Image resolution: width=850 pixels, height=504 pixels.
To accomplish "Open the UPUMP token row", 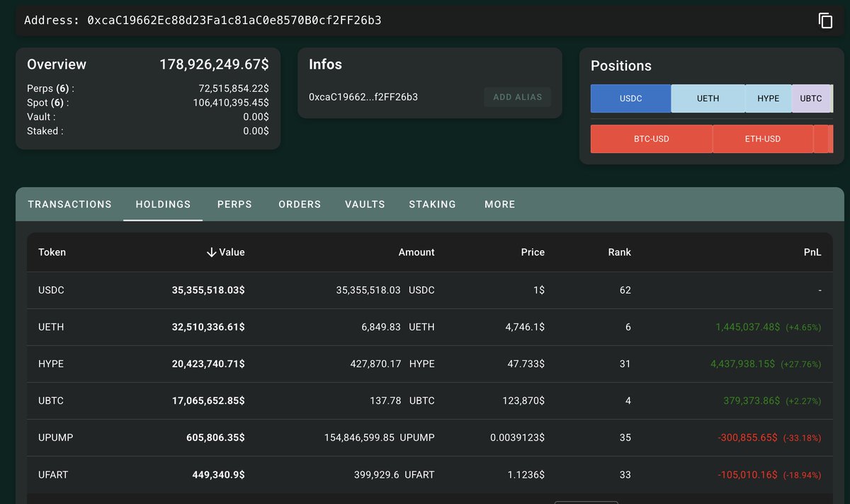I will click(x=430, y=437).
